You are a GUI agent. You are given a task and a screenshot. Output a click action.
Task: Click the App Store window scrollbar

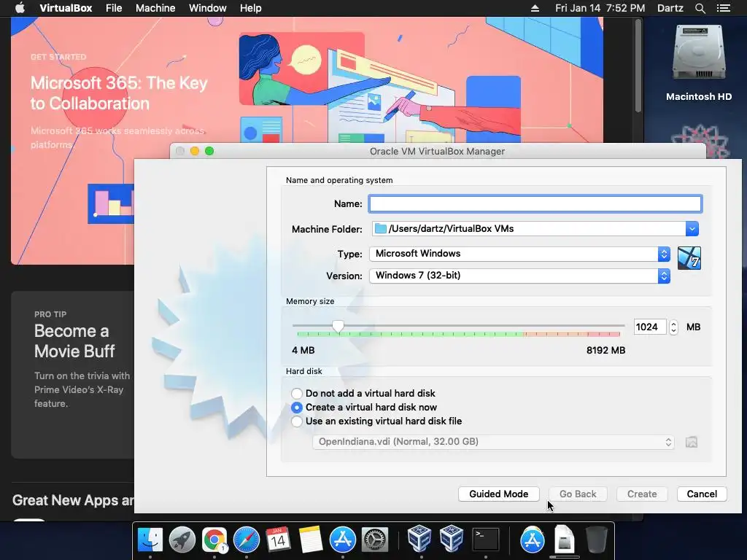(x=638, y=66)
